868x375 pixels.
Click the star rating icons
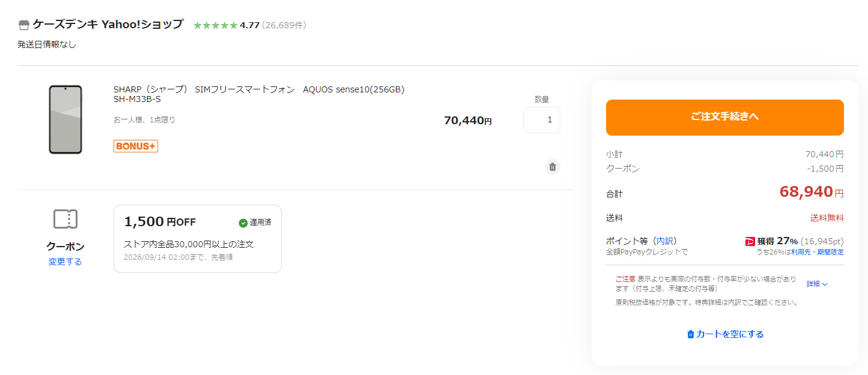click(216, 25)
